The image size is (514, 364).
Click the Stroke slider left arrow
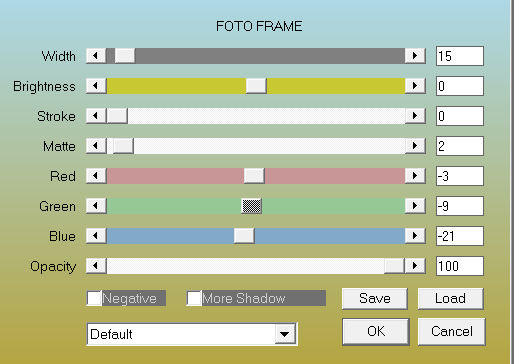(x=96, y=116)
